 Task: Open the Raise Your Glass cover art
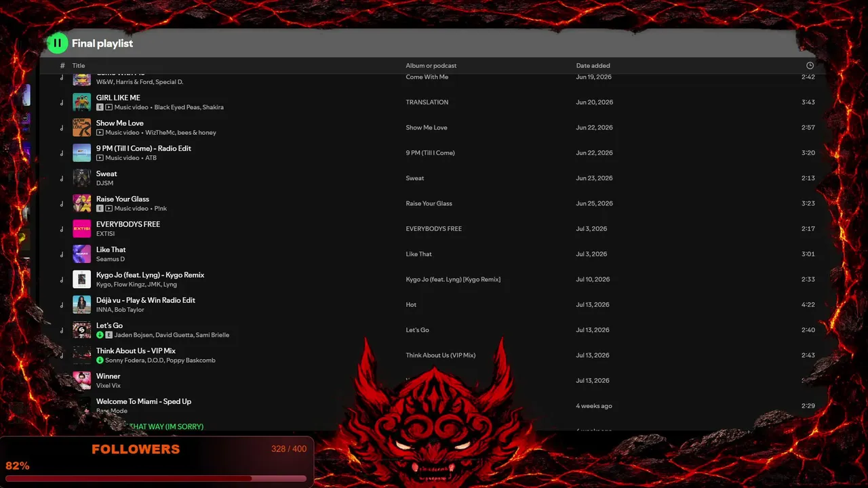tap(81, 203)
